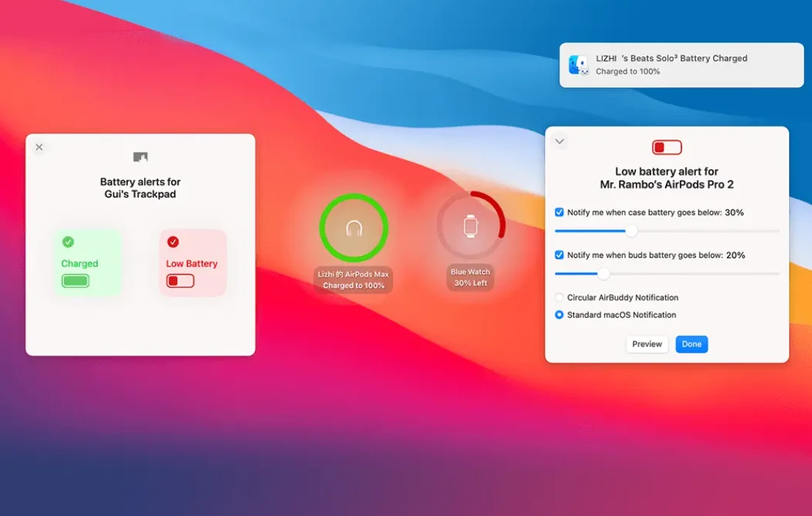812x516 pixels.
Task: Click Low battery alert for AirPods Pro 2 title
Action: click(667, 178)
